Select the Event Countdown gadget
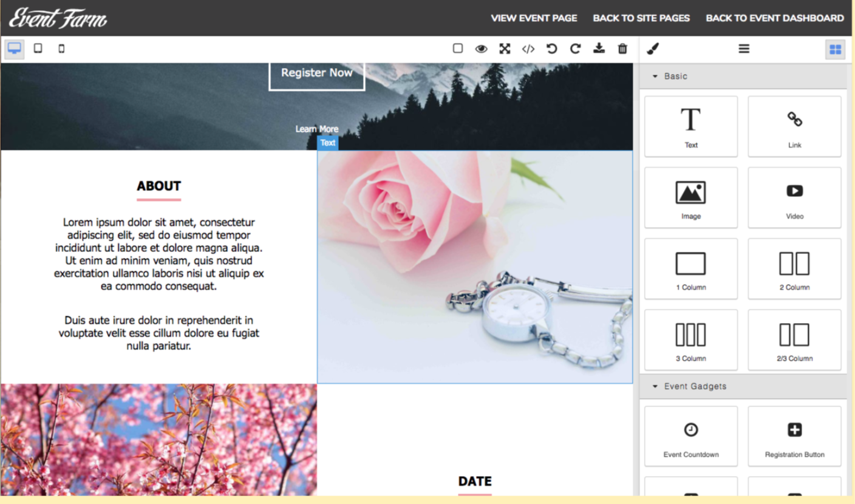This screenshot has width=855, height=504. tap(691, 436)
